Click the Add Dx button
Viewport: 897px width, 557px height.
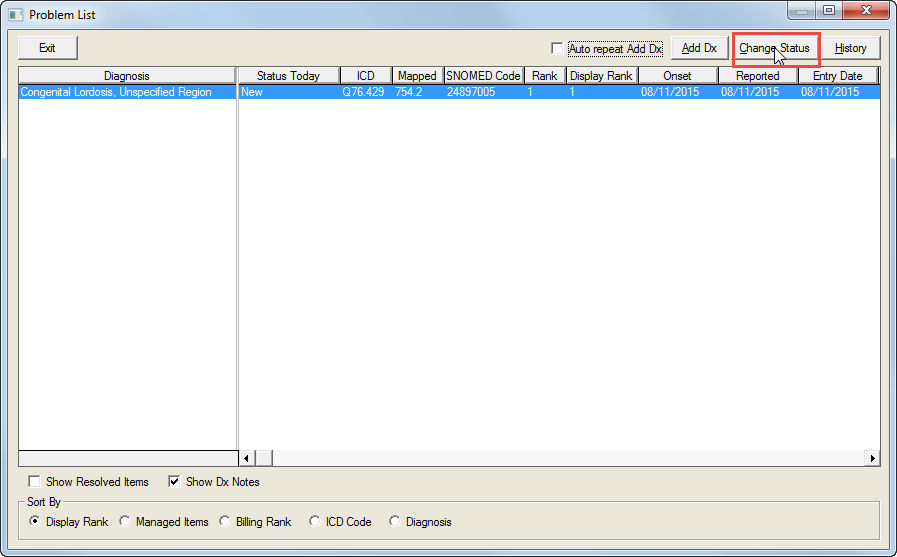699,48
